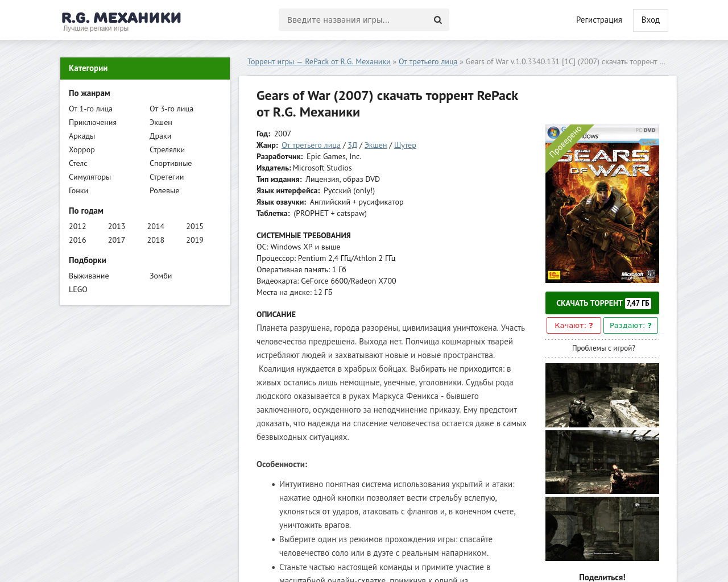Open the Зомби collection
This screenshot has height=582, width=728.
coord(161,276)
